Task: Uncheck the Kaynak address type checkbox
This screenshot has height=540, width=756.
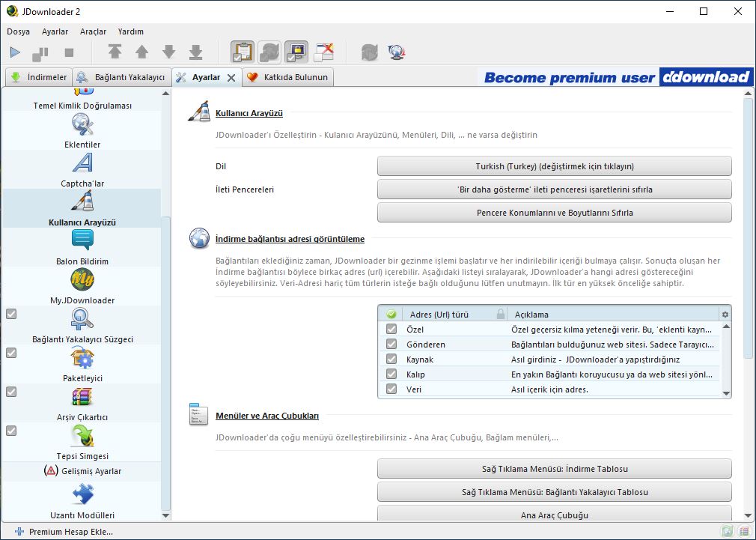Action: pyautogui.click(x=391, y=359)
